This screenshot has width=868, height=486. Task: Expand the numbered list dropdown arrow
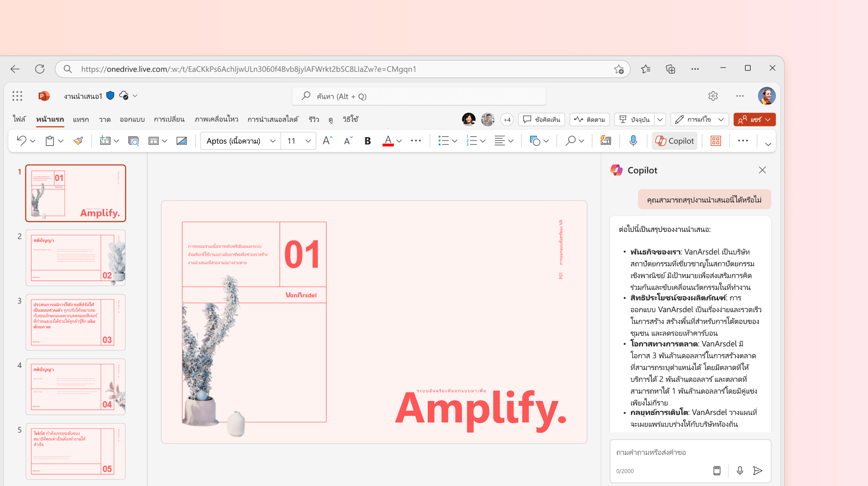(483, 141)
